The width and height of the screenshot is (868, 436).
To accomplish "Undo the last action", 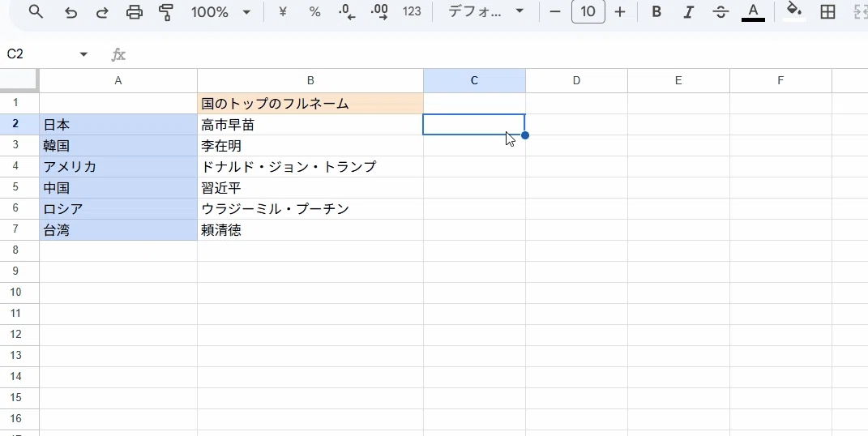I will (x=71, y=12).
